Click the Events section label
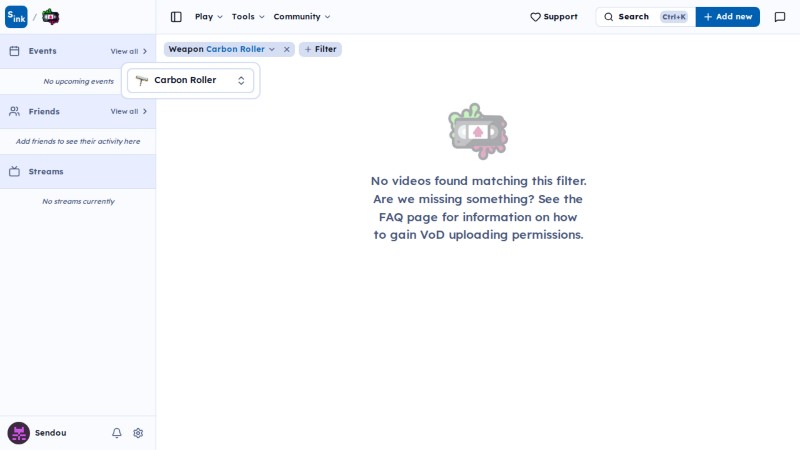Viewport: 800px width, 450px height. (42, 51)
